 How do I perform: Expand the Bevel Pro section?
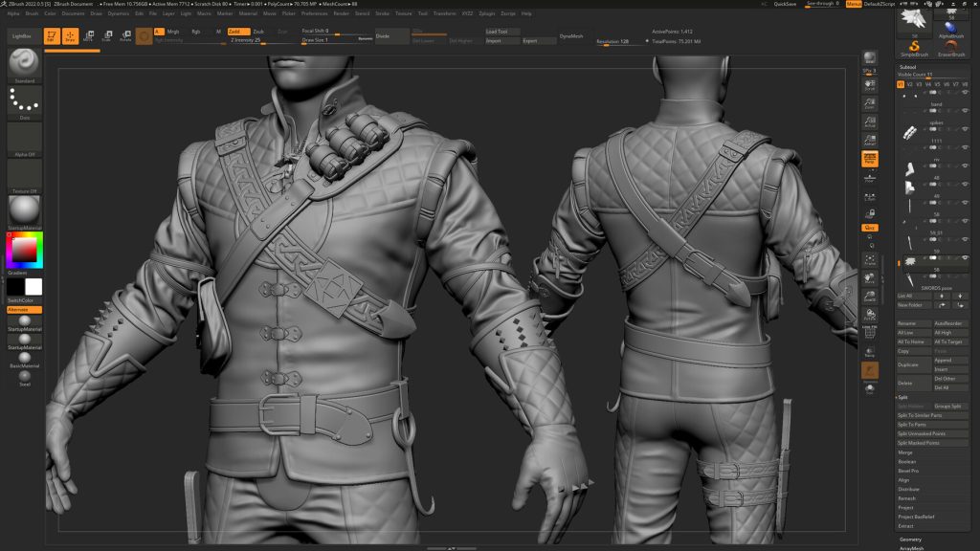(x=908, y=471)
